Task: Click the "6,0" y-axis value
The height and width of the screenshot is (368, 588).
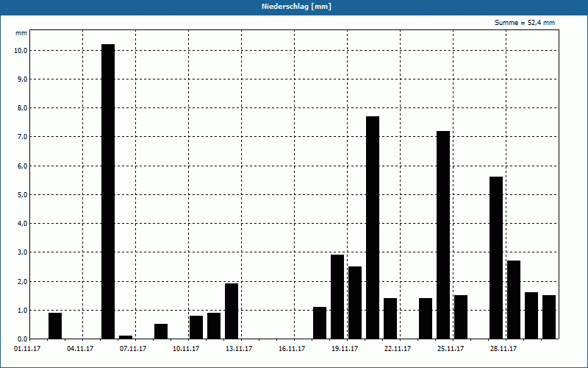Action: [x=22, y=166]
